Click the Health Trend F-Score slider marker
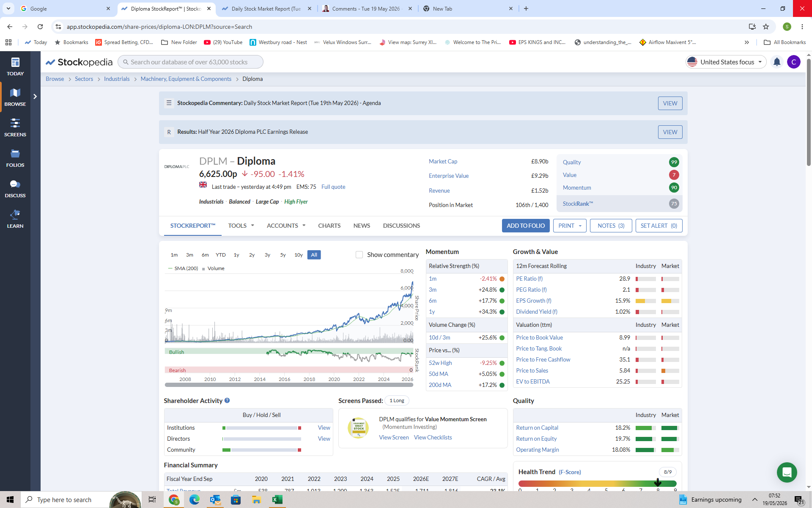The height and width of the screenshot is (508, 812). (x=658, y=482)
